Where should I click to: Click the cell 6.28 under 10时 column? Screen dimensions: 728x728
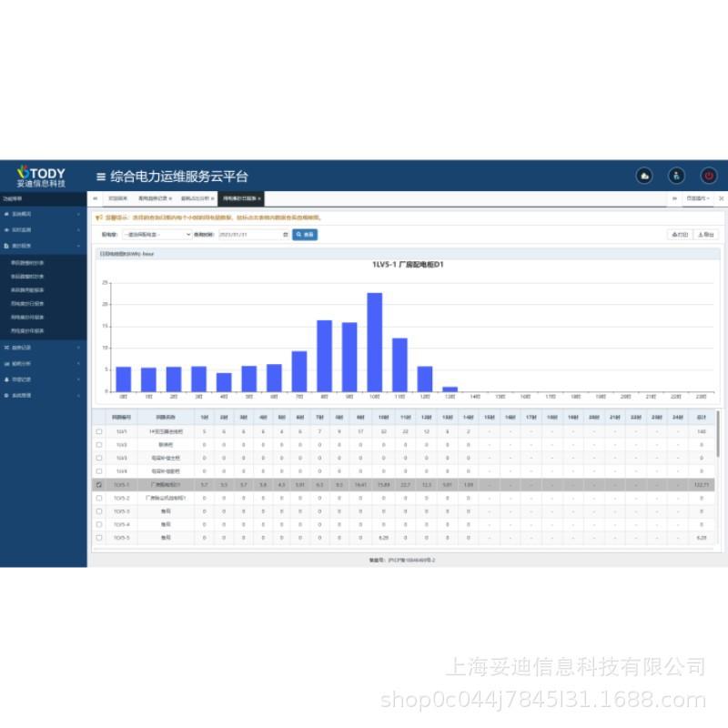(x=383, y=538)
